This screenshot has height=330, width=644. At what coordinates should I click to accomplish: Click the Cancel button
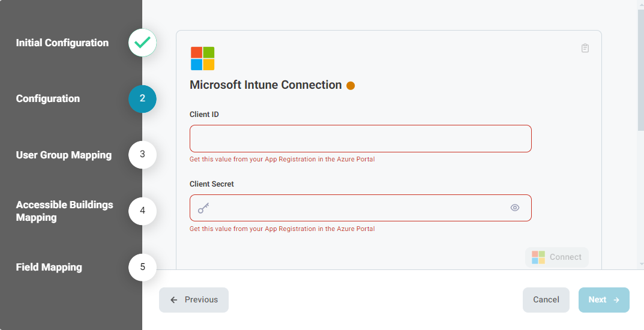coord(546,300)
